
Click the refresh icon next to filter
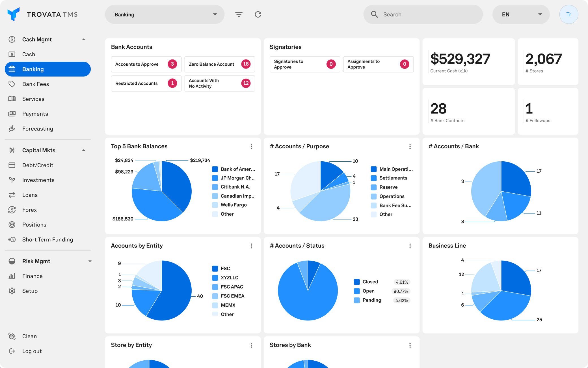258,14
